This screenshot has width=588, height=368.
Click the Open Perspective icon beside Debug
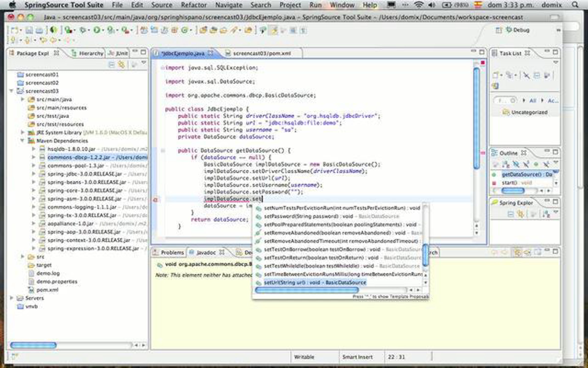[x=498, y=30]
